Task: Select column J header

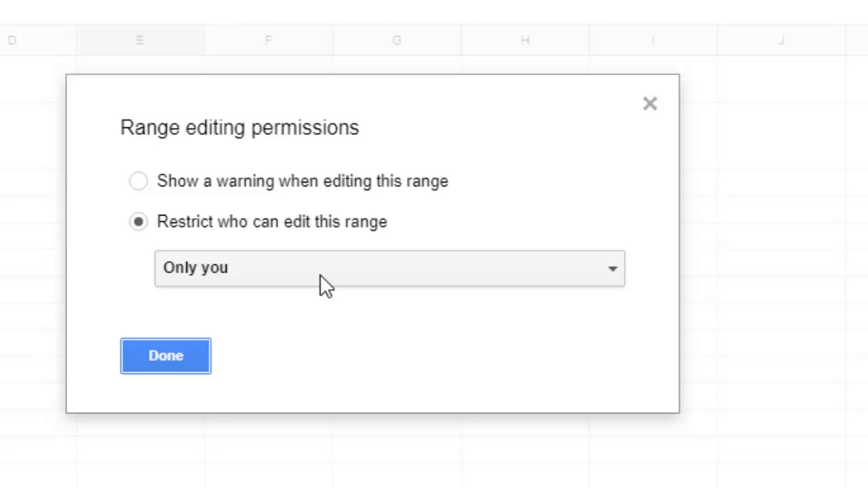Action: point(781,41)
